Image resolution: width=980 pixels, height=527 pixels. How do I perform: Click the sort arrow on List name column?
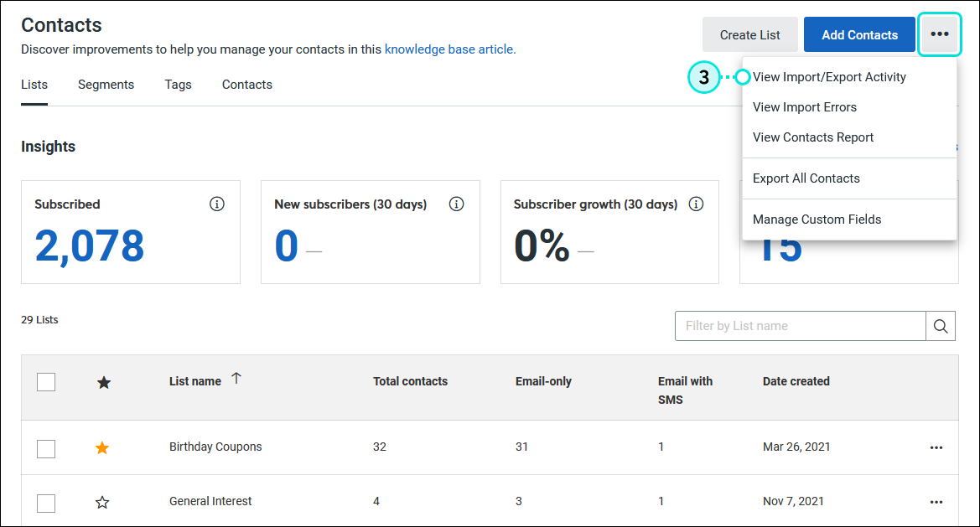(x=236, y=378)
